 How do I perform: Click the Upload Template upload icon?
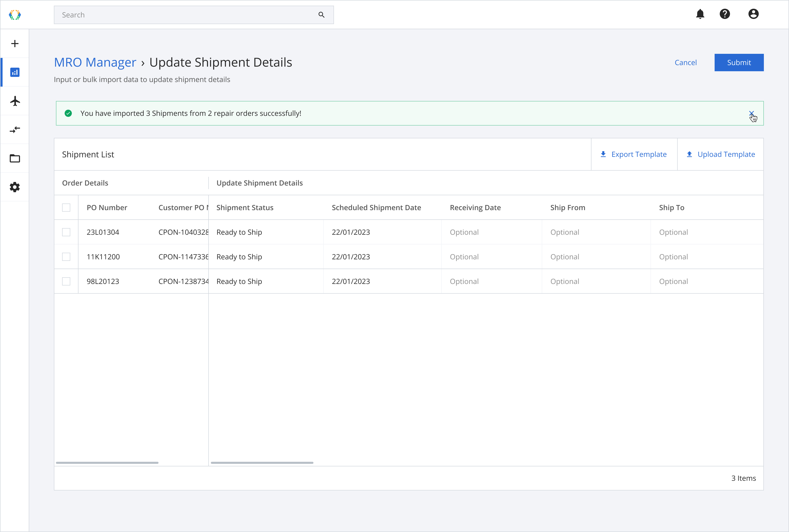click(x=689, y=154)
